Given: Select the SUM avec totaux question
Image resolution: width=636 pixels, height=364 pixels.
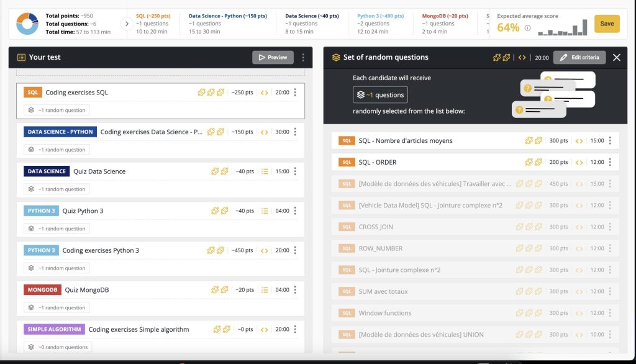Looking at the screenshot, I should point(475,291).
